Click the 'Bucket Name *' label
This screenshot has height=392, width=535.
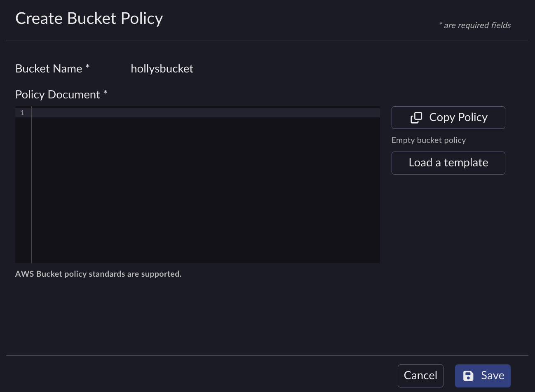52,69
